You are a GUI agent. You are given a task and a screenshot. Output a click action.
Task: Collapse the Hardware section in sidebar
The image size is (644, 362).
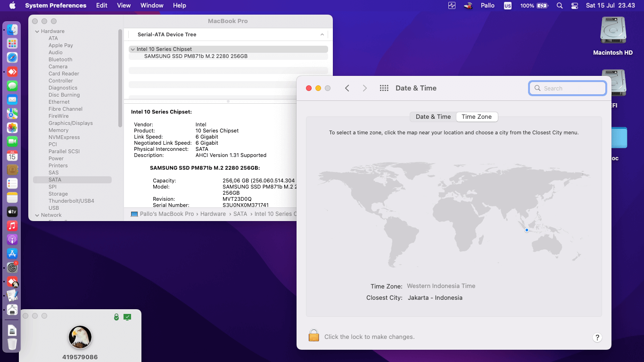point(37,32)
